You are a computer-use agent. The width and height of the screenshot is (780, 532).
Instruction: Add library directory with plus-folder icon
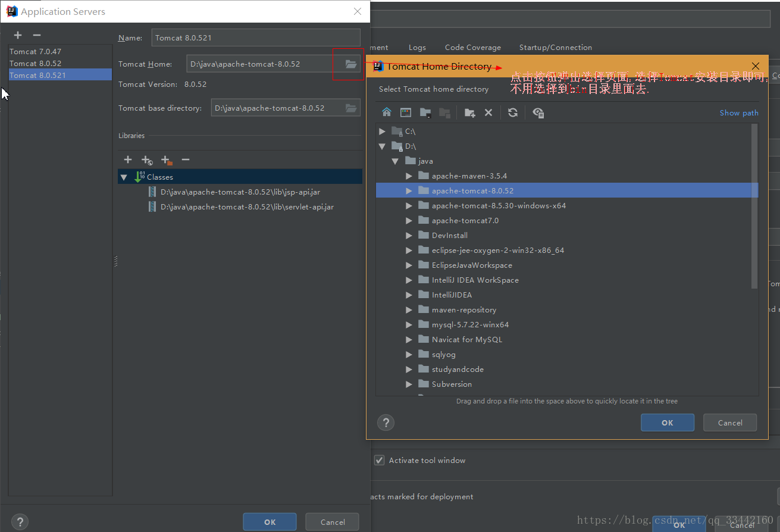pos(167,159)
